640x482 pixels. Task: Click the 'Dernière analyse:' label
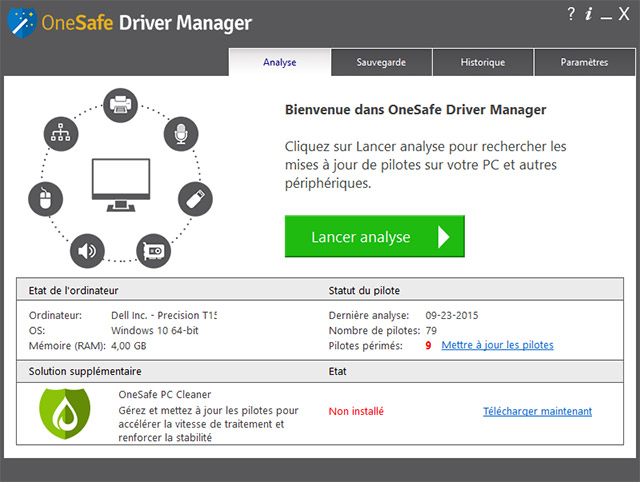coord(369,315)
